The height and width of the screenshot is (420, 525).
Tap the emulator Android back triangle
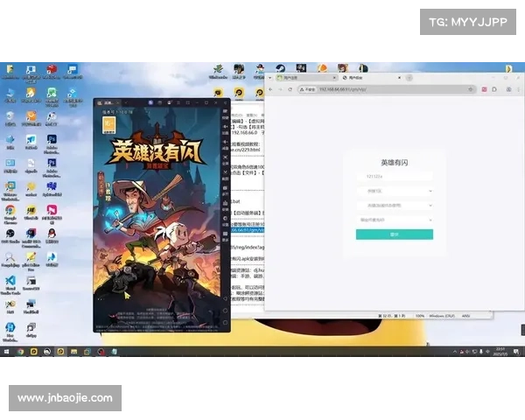[x=226, y=298]
